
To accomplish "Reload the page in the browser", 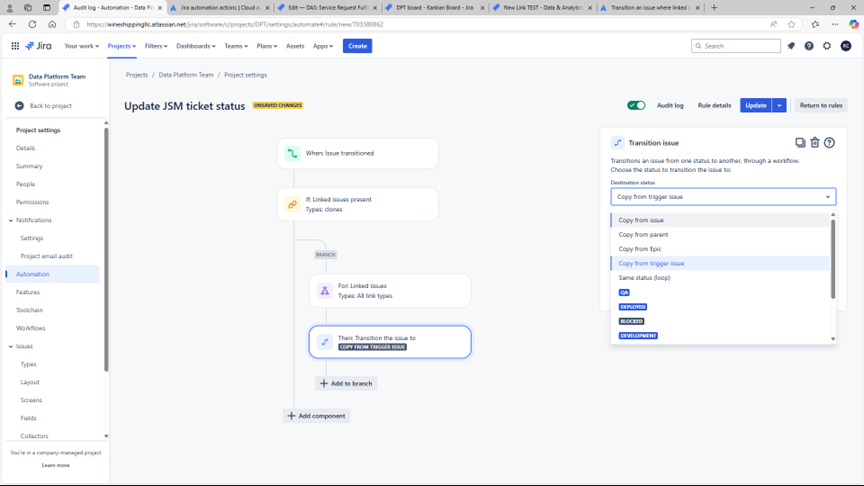I will pyautogui.click(x=33, y=24).
